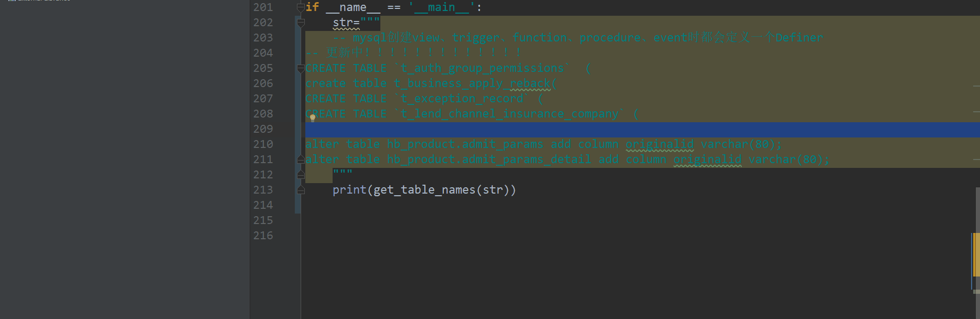Screen dimensions: 980x319
Task: Click line number 204 in the gutter
Action: coord(263,53)
